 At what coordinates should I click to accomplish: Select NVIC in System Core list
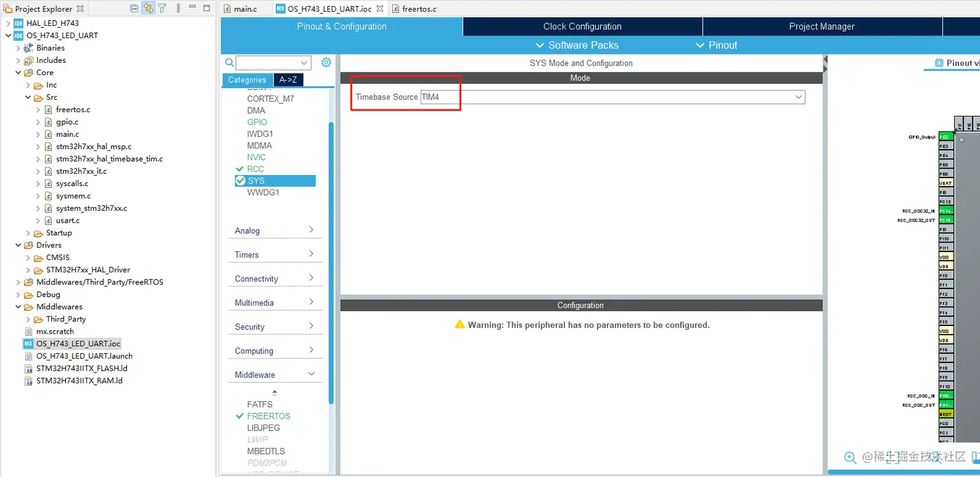tap(256, 157)
